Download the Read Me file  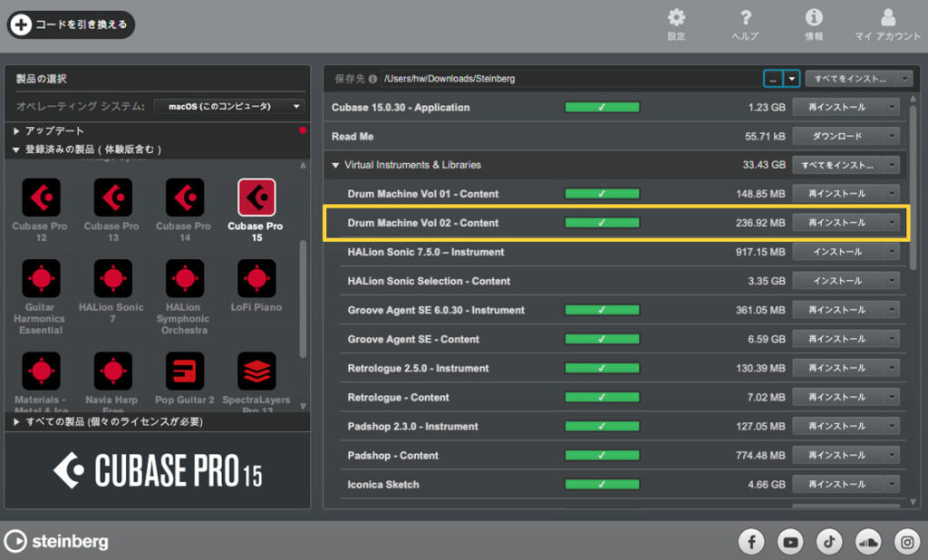click(837, 136)
